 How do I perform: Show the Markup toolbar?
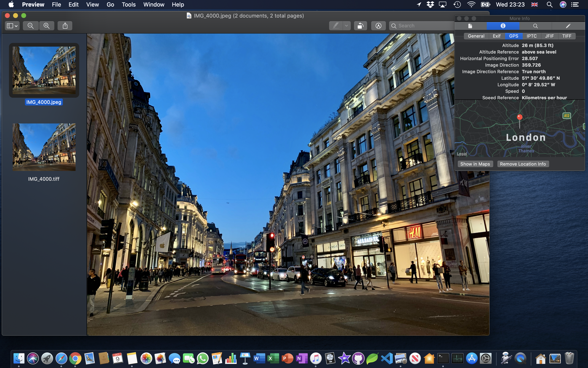(378, 26)
